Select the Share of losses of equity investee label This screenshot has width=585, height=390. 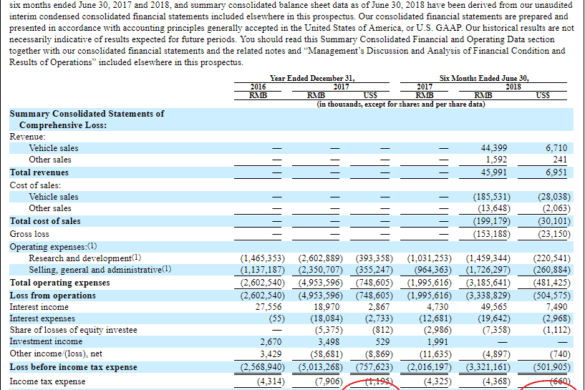pos(73,330)
